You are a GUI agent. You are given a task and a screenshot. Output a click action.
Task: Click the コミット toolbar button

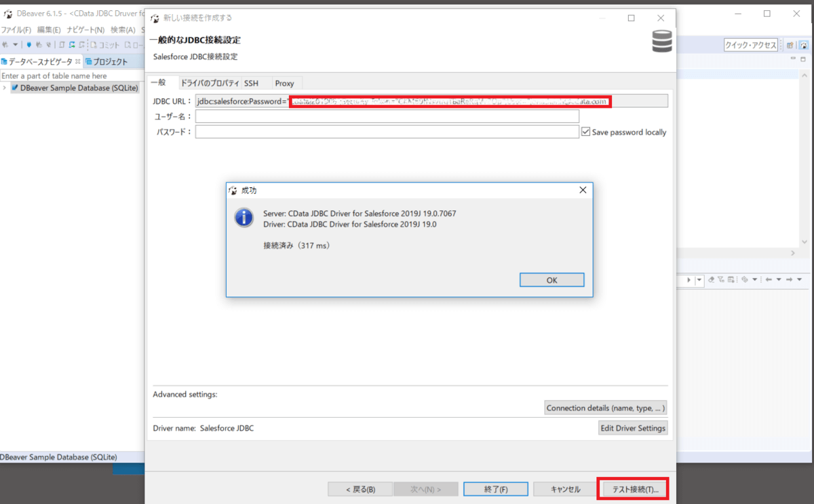point(105,45)
